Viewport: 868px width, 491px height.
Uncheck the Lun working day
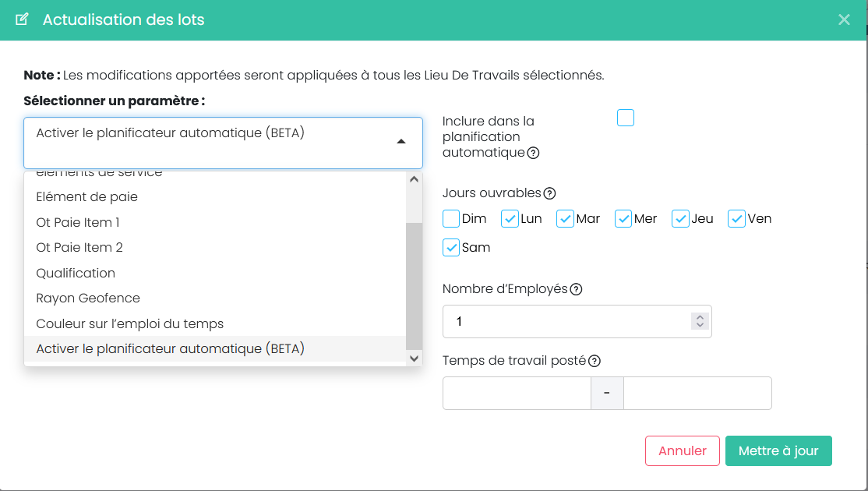pyautogui.click(x=510, y=219)
